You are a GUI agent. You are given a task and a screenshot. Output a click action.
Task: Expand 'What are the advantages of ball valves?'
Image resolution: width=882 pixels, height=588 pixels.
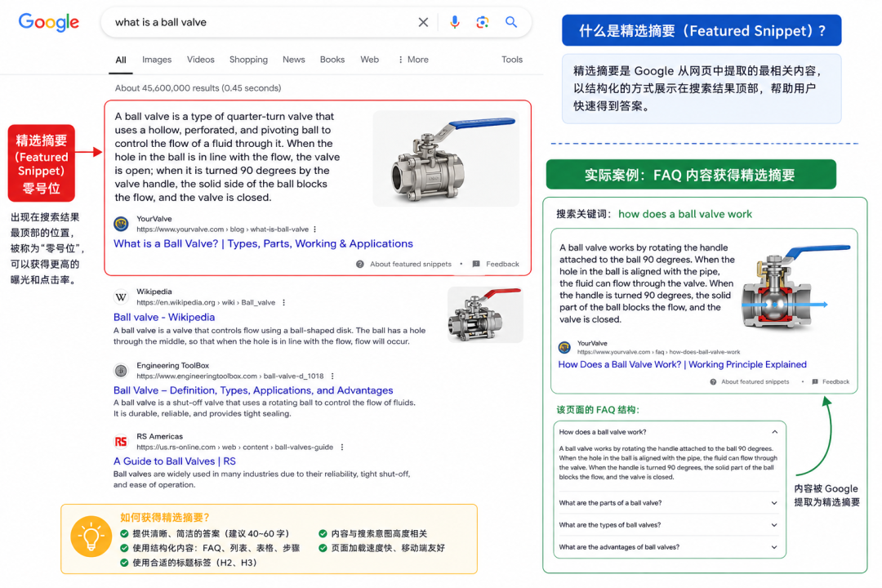click(774, 547)
